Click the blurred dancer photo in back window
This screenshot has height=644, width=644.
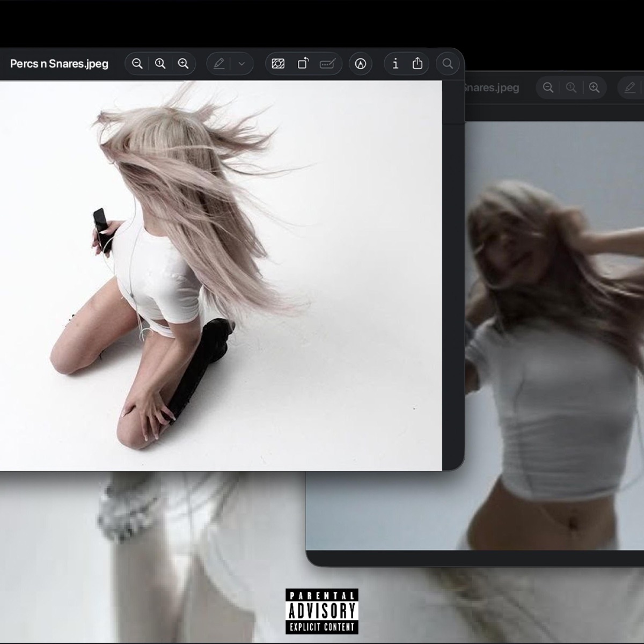(554, 335)
